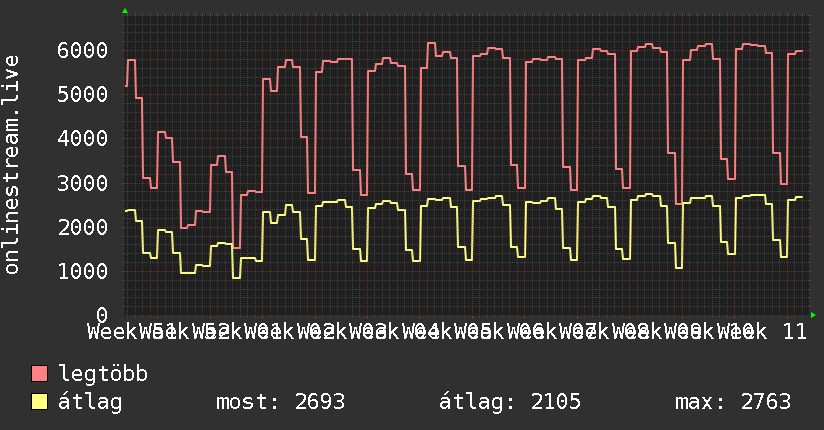This screenshot has height=430, width=824.
Task: Click the 3000 y-axis label
Action: tap(83, 183)
